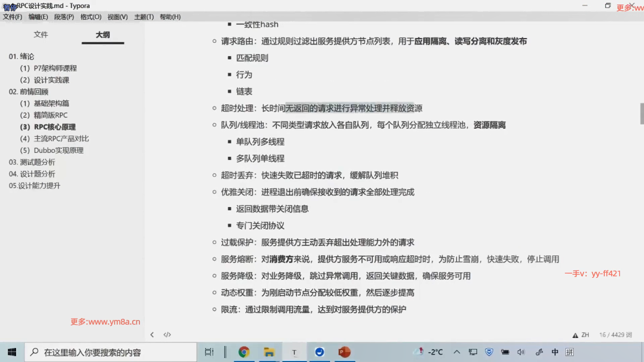Click the Task View taskbar icon
Screen dimensions: 644x362
click(x=209, y=352)
